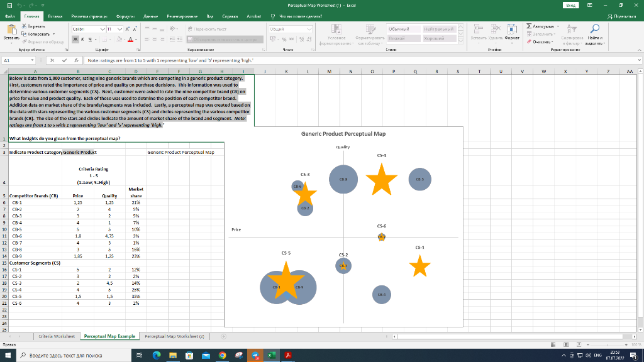This screenshot has height=362, width=644.
Task: Click the Windows taskbar search box
Action: click(74, 356)
